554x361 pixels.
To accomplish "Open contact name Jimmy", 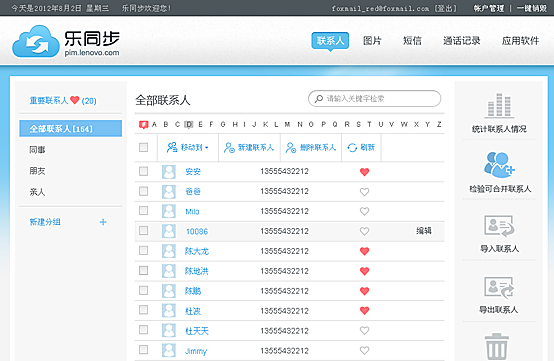I will 196,351.
